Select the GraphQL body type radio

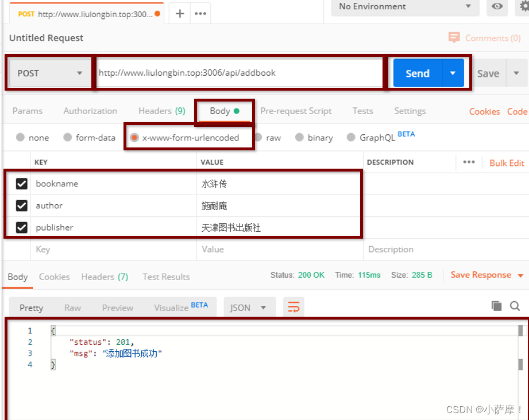(x=351, y=137)
